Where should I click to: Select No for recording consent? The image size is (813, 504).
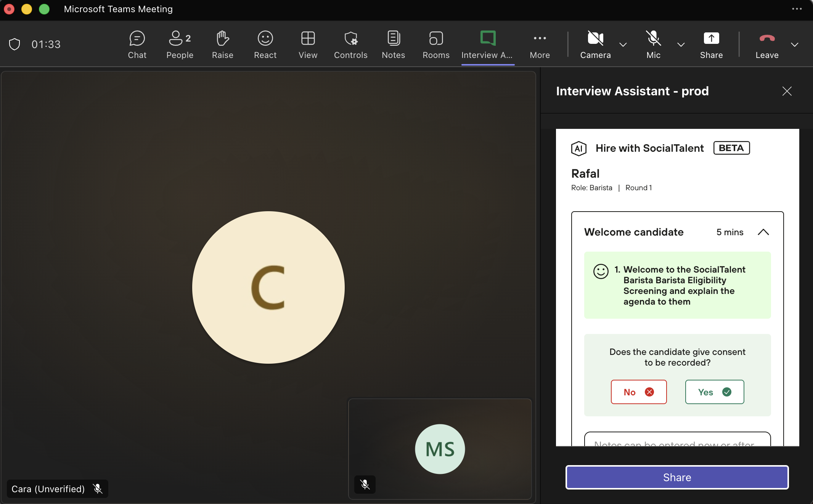pos(638,392)
